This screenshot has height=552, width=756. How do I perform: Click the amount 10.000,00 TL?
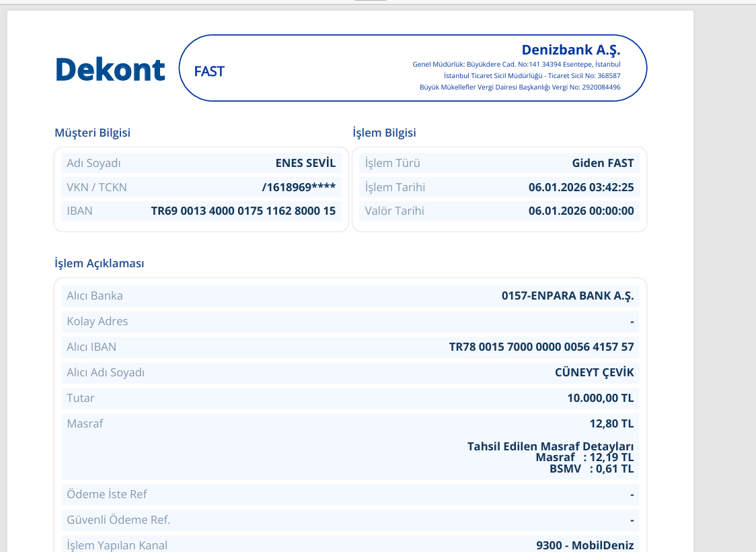pos(600,398)
